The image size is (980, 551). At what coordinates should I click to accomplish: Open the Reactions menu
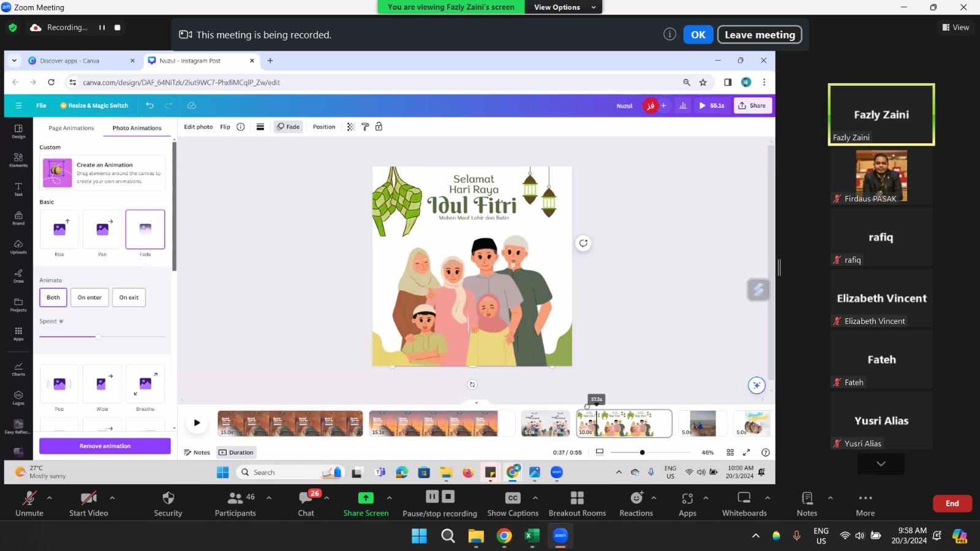click(x=636, y=503)
